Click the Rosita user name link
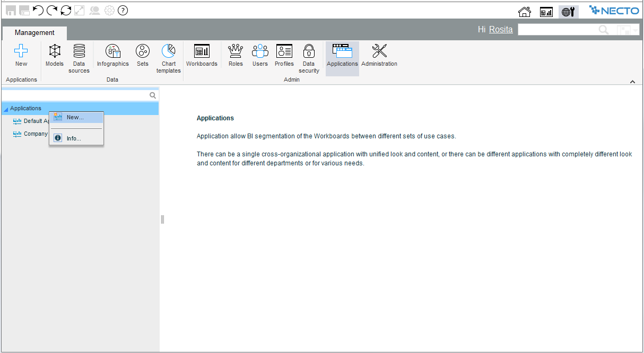Screen dimensions: 644x353 (500, 30)
